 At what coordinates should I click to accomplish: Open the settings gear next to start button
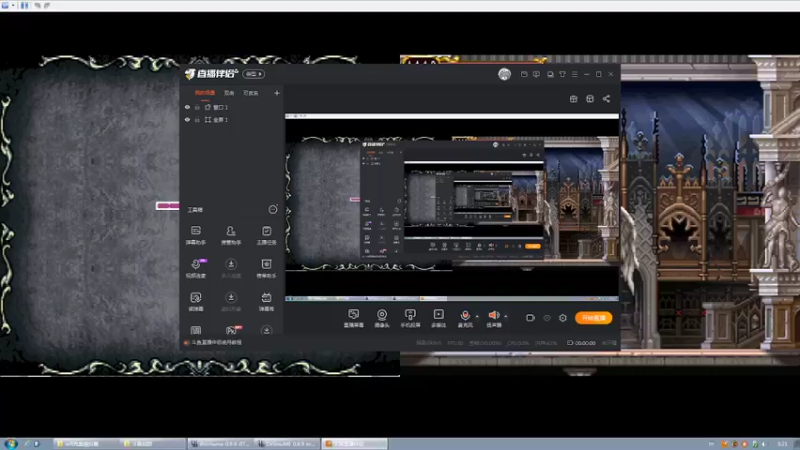coord(563,318)
